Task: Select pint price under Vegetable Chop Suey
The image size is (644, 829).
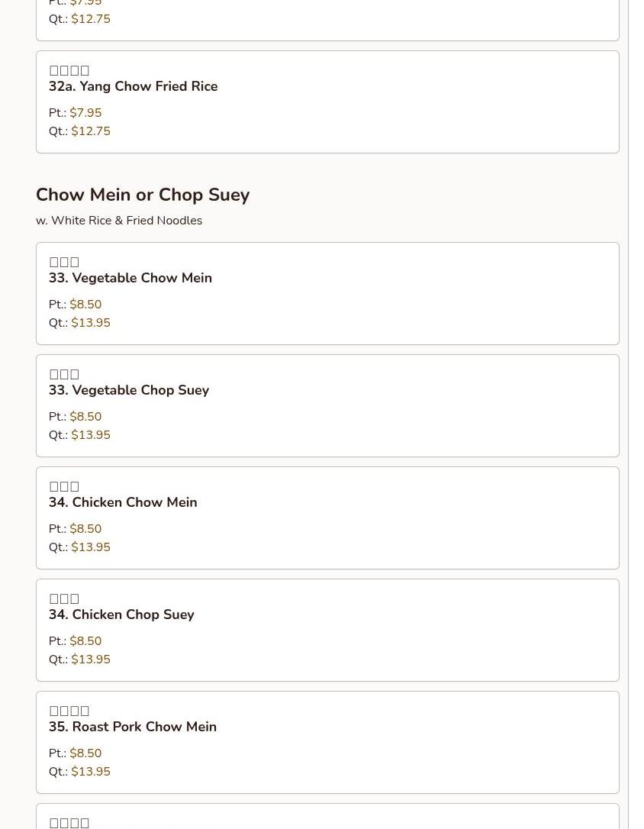Action: click(85, 417)
